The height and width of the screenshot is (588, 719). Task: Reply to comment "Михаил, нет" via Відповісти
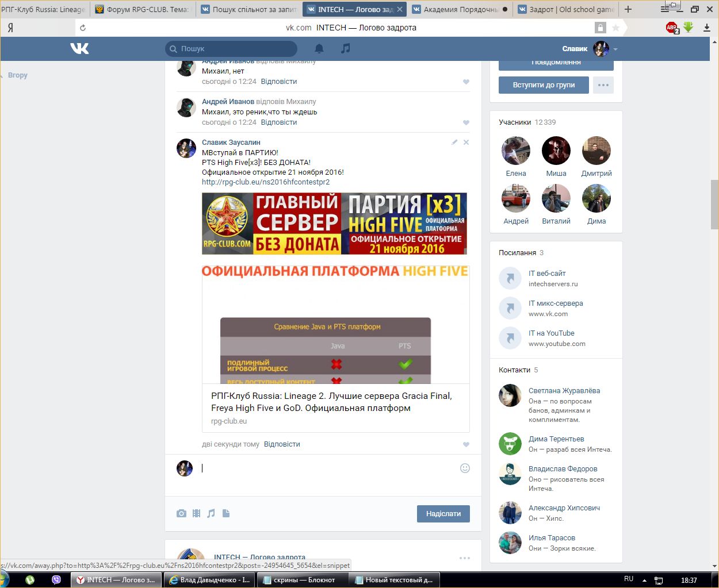click(279, 82)
